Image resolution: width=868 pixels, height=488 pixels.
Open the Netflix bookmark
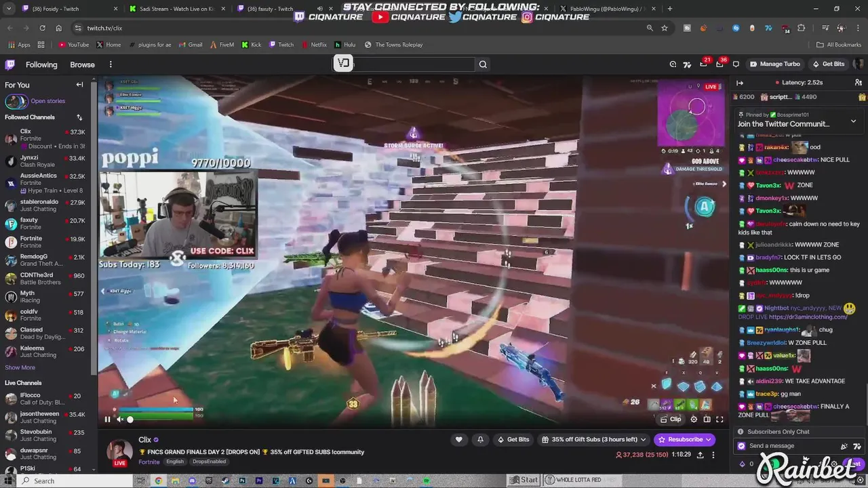point(313,45)
